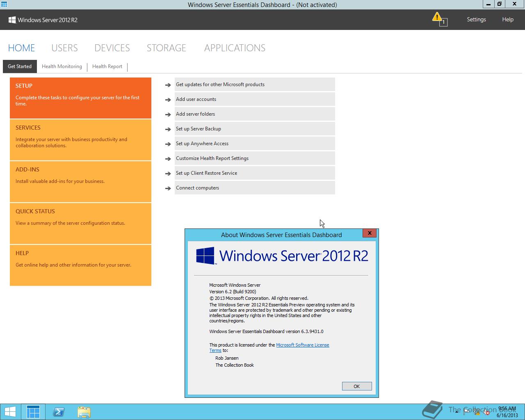The width and height of the screenshot is (525, 420).
Task: Open File Explorer from the taskbar
Action: [84, 412]
